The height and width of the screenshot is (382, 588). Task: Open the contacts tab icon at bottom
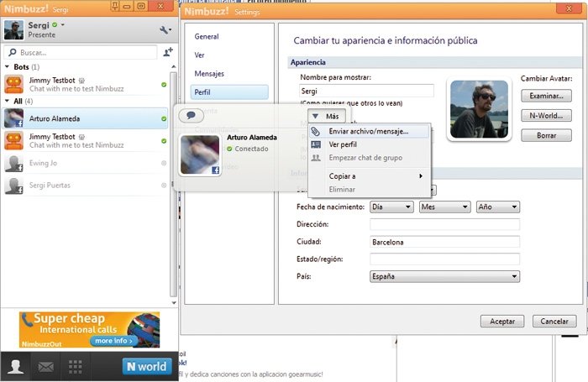click(x=15, y=366)
